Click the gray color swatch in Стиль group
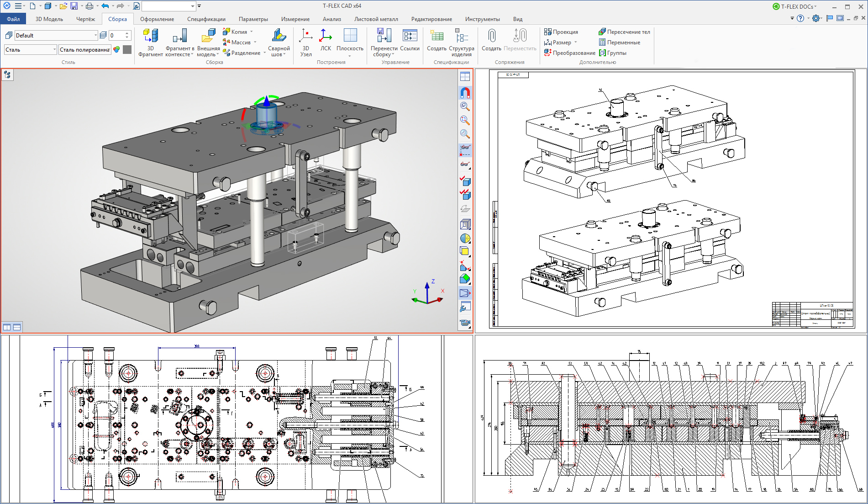This screenshot has height=504, width=868. pyautogui.click(x=127, y=50)
